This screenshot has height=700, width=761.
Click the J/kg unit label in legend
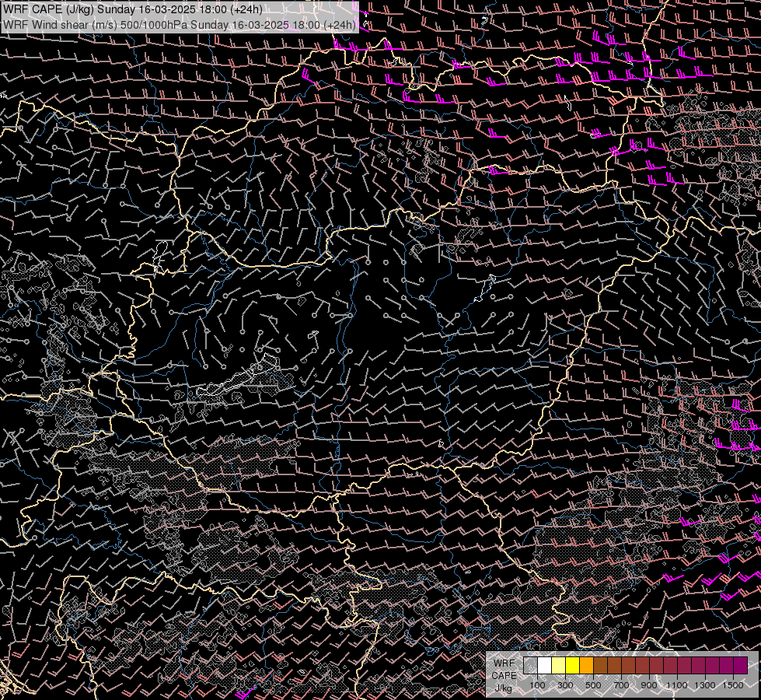pyautogui.click(x=503, y=688)
